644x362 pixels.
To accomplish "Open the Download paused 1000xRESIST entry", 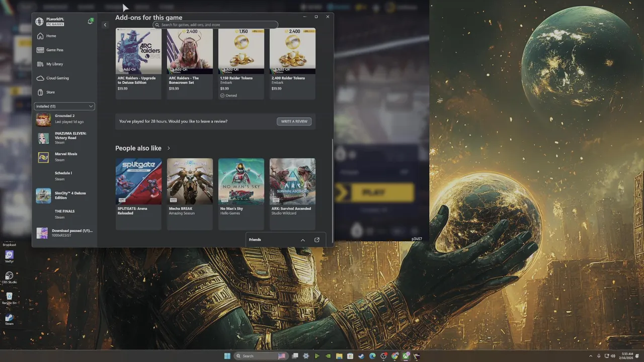I will point(64,233).
